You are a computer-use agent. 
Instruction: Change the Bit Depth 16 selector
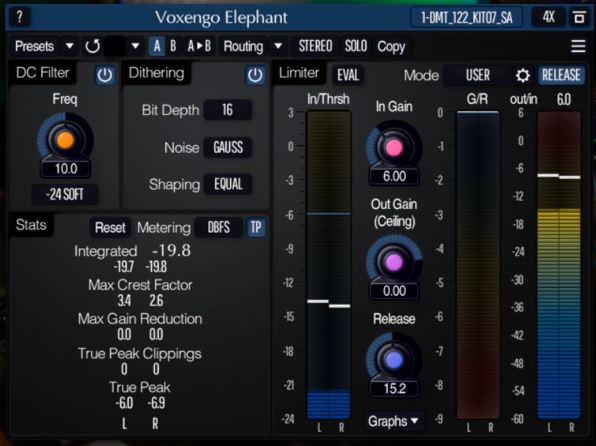pos(227,110)
